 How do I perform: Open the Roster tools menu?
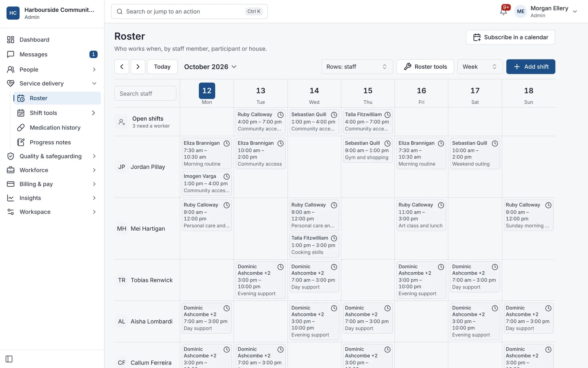[x=425, y=67]
